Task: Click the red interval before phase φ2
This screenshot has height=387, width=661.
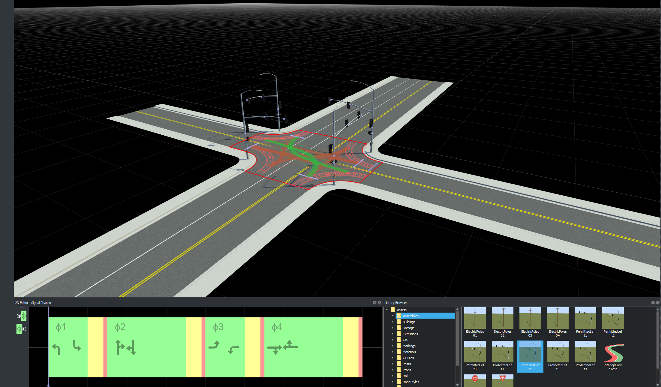Action: [x=105, y=347]
